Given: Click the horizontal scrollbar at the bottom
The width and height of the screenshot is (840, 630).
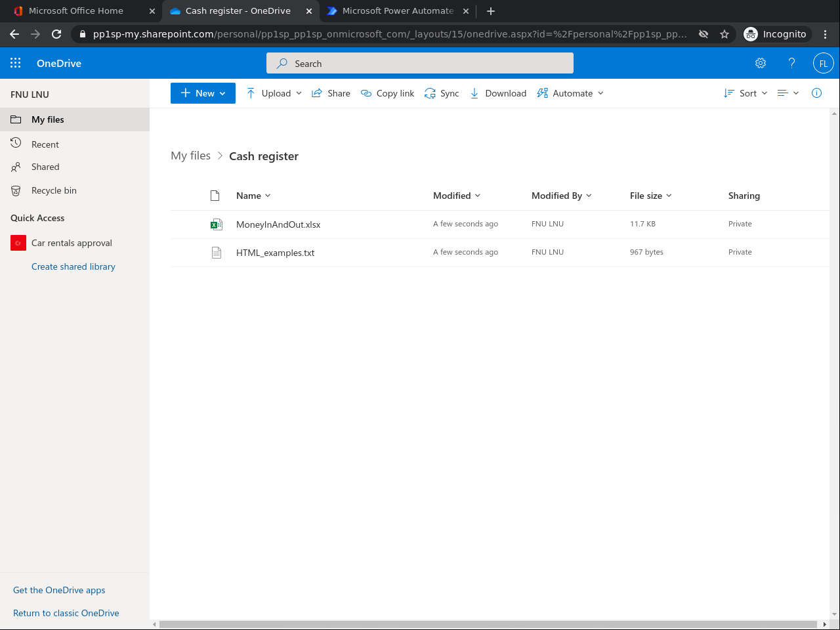Looking at the screenshot, I should pyautogui.click(x=488, y=624).
